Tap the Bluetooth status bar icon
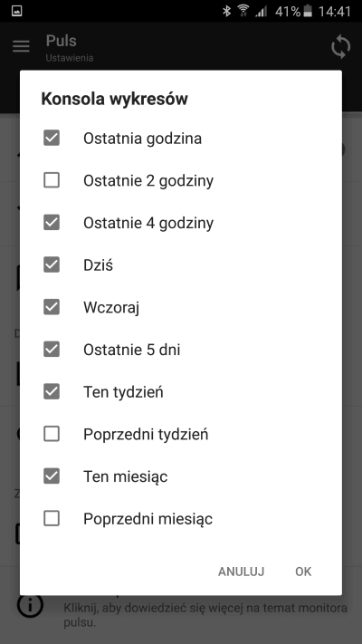 click(x=226, y=11)
